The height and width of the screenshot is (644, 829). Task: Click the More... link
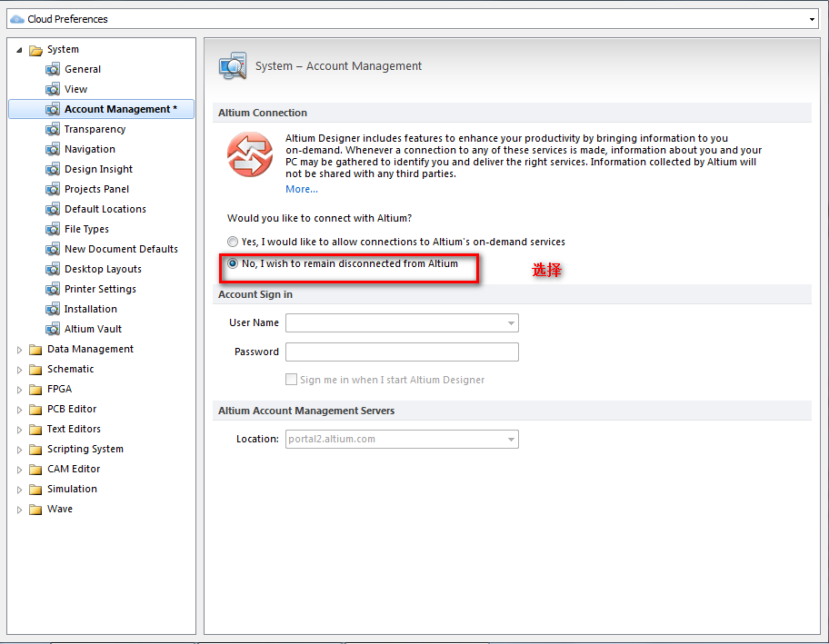(301, 189)
